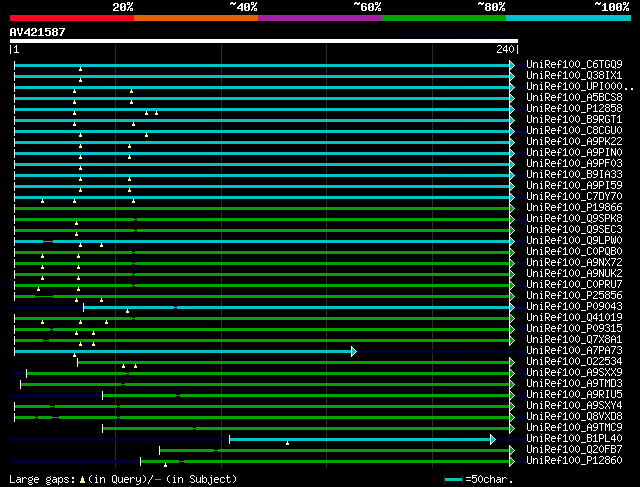Click the UniRef100_Q9SPK8 label

point(574,219)
